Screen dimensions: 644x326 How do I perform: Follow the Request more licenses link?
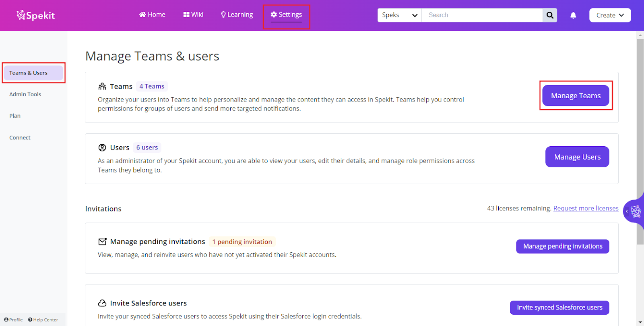point(586,208)
